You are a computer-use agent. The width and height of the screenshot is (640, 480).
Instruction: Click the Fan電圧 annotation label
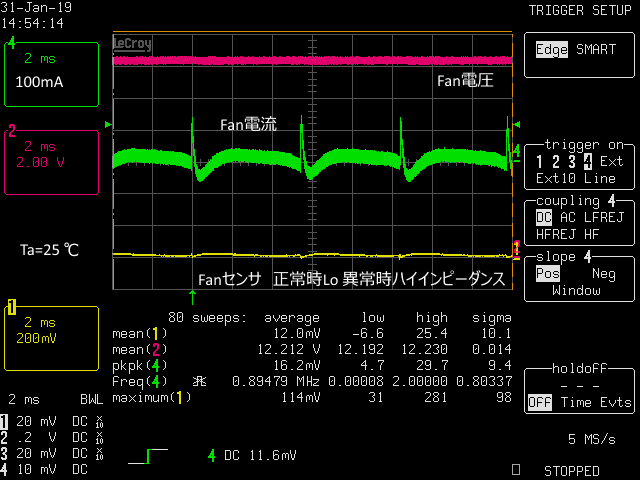pyautogui.click(x=465, y=81)
